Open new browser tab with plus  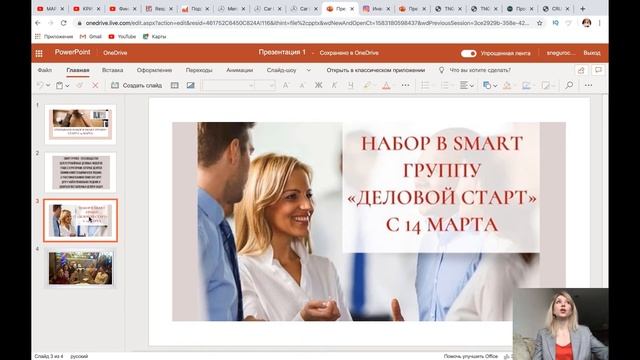[x=582, y=9]
